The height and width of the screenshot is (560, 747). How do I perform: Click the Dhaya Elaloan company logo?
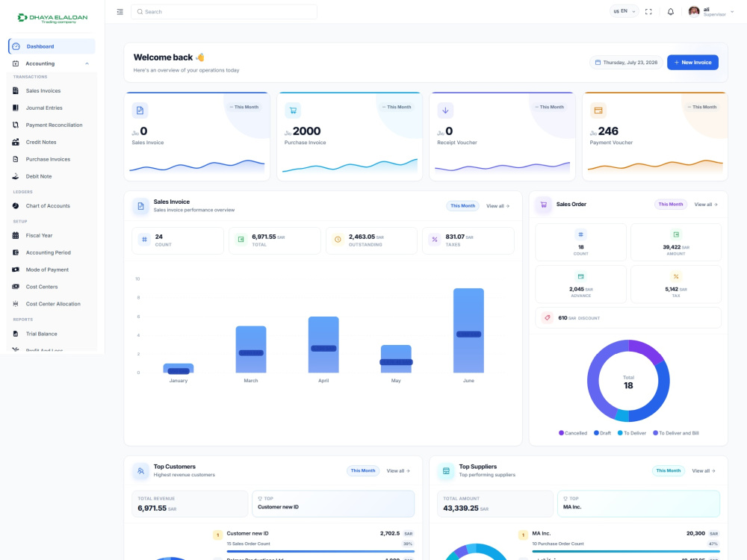coord(53,18)
